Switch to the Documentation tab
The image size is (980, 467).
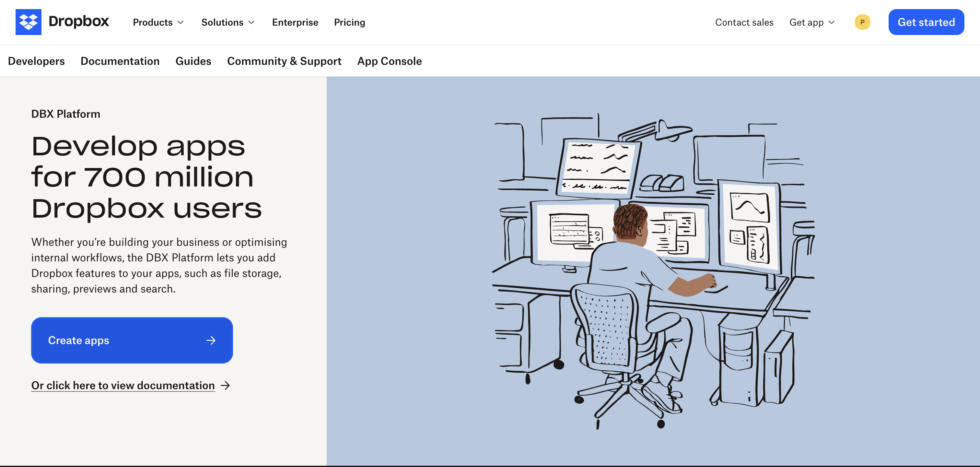tap(120, 61)
